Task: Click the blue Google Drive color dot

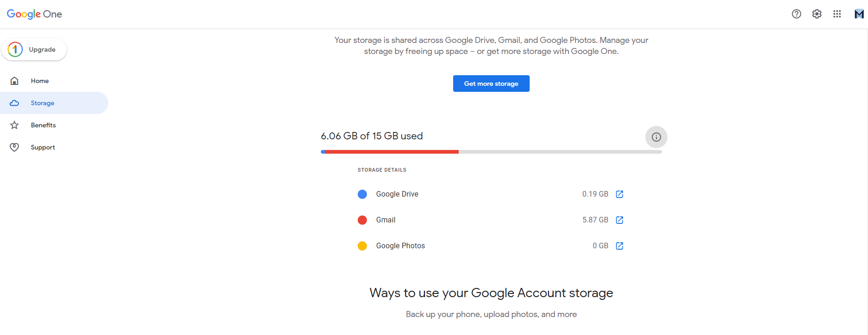Action: pos(362,194)
